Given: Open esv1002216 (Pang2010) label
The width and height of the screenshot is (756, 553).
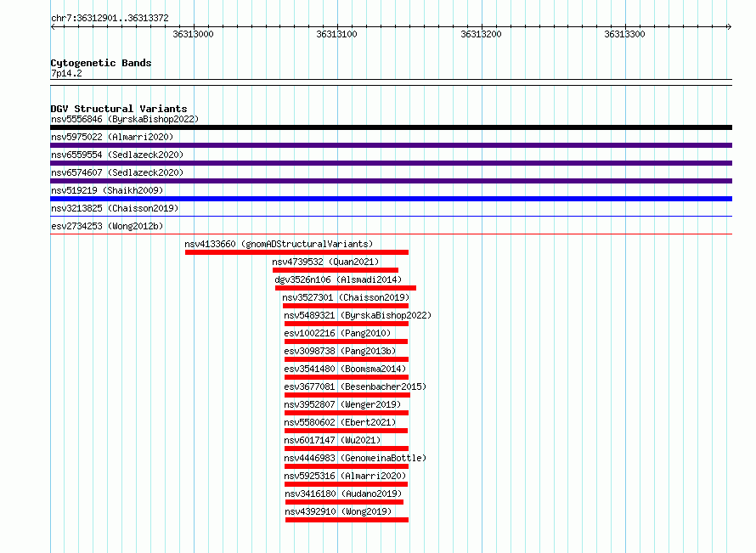Looking at the screenshot, I should (x=337, y=333).
